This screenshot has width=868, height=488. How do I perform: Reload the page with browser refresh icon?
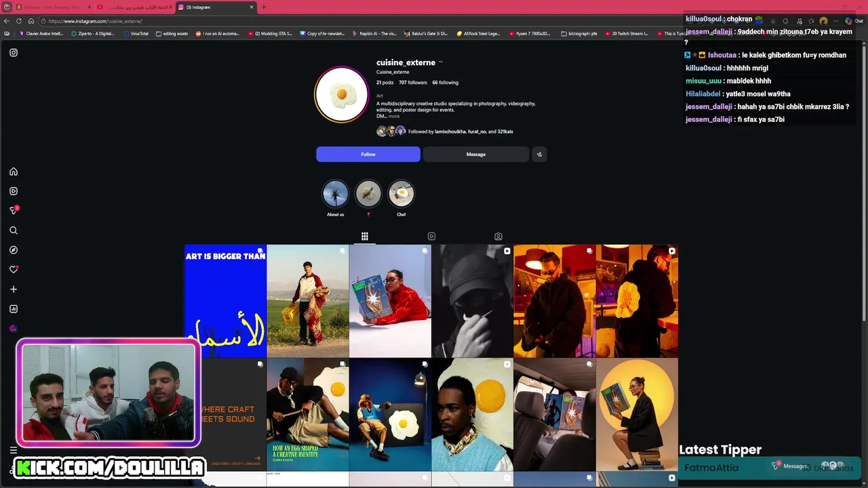coord(19,21)
